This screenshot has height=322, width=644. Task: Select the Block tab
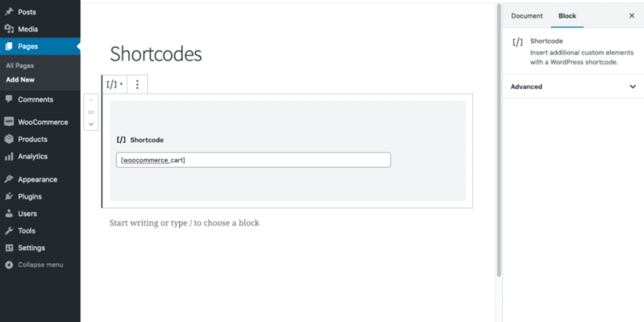[567, 16]
